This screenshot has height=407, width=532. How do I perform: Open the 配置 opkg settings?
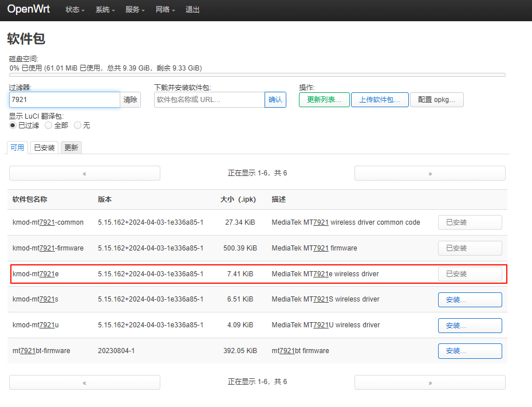[x=436, y=100]
